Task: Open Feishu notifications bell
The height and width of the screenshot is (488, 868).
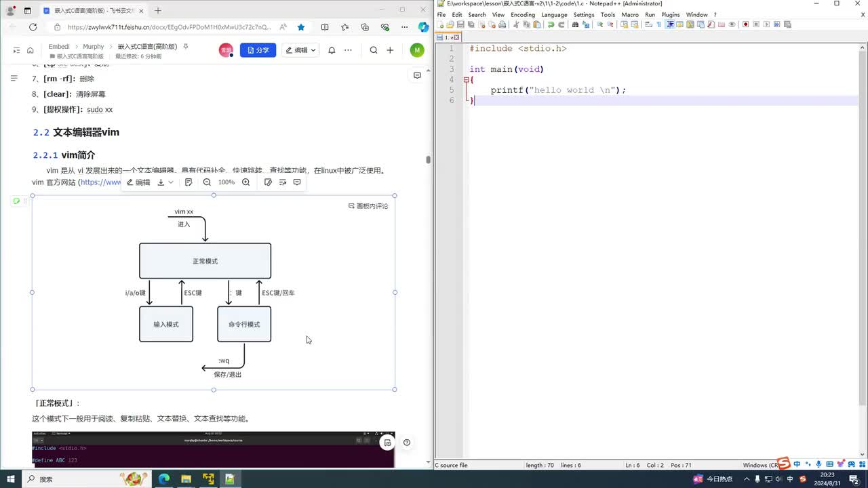Action: coord(332,50)
